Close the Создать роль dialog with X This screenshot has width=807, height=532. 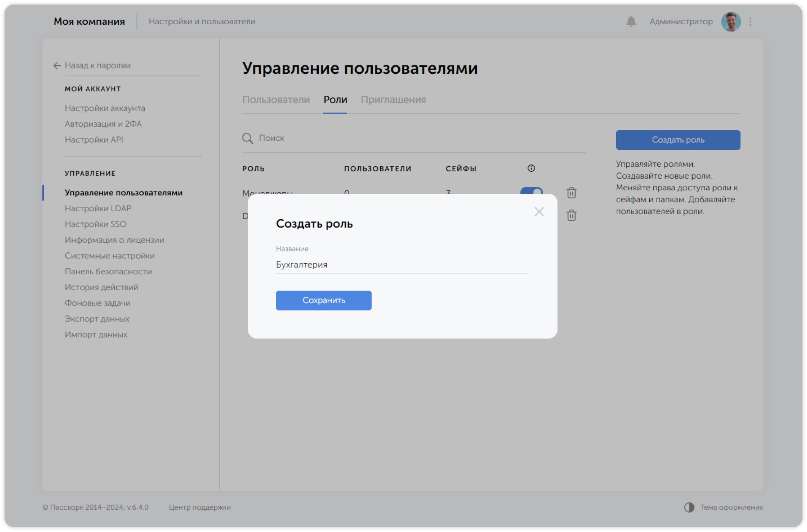tap(539, 212)
